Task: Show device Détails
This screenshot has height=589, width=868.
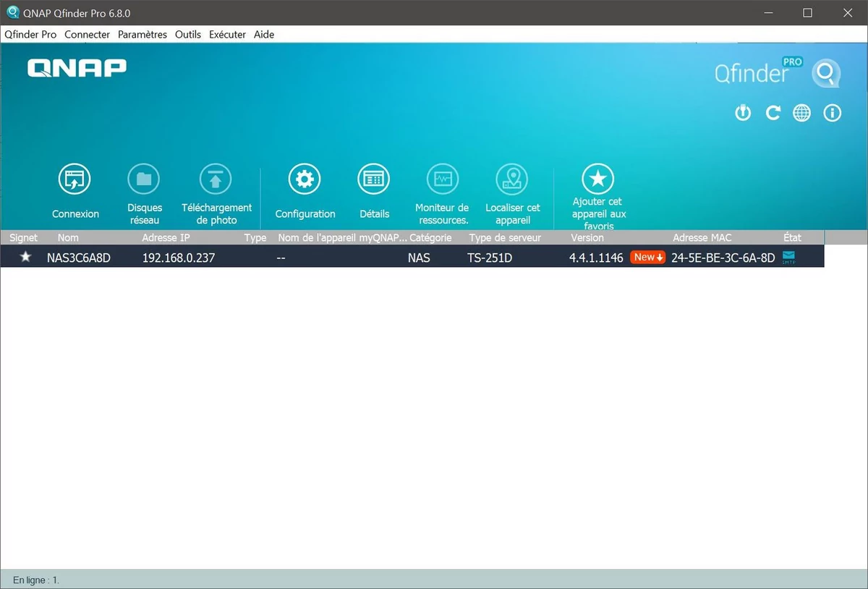Action: [374, 179]
